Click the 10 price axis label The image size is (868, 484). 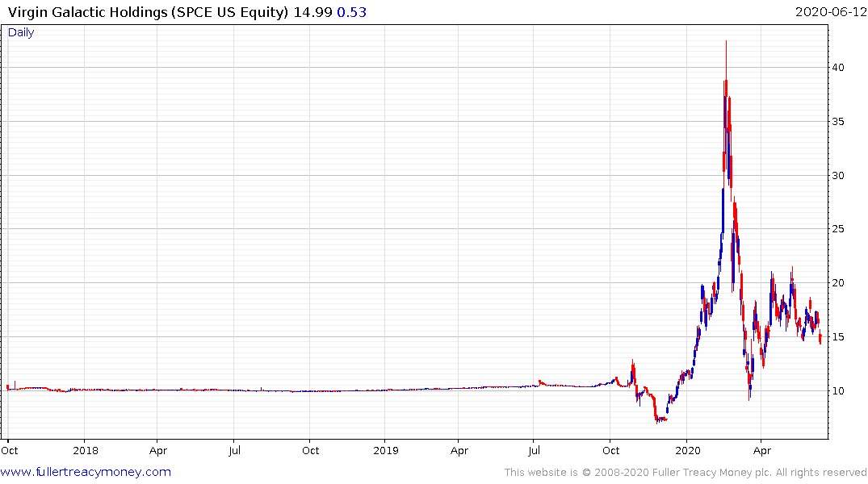(838, 391)
